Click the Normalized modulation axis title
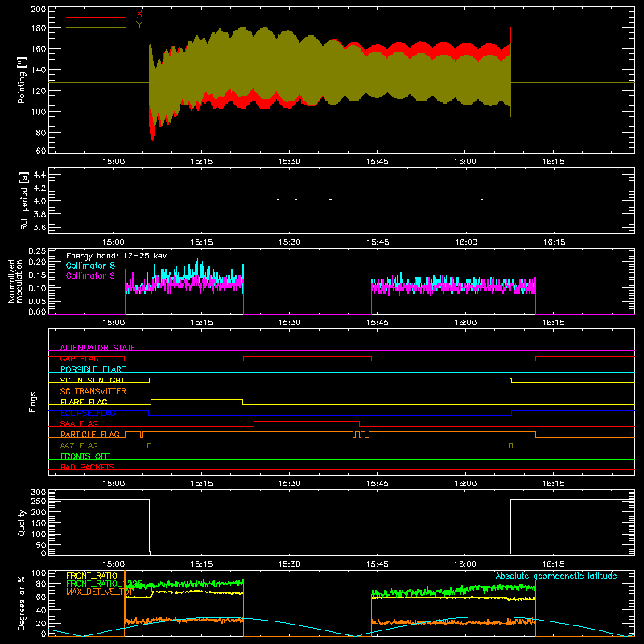 [x=16, y=281]
